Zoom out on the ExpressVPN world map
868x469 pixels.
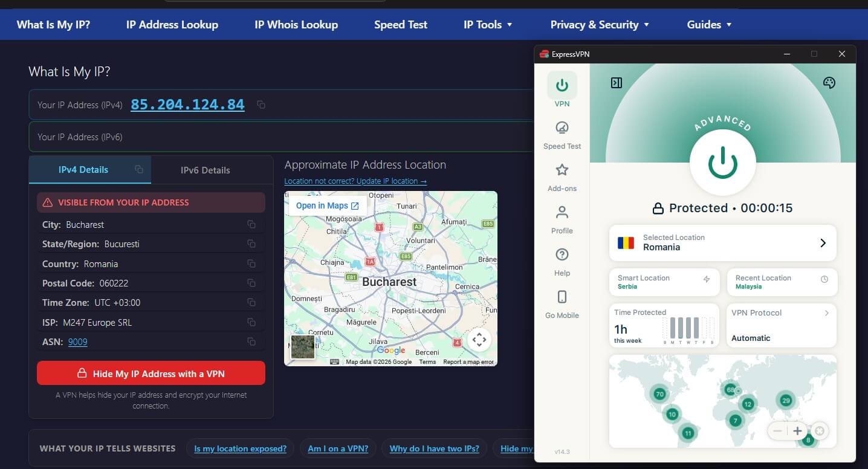[778, 431]
